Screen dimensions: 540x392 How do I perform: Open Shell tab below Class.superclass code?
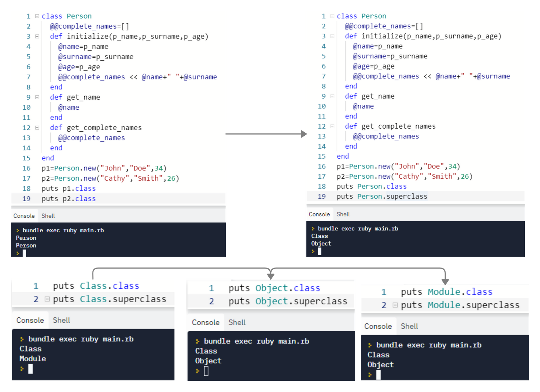pos(61,320)
